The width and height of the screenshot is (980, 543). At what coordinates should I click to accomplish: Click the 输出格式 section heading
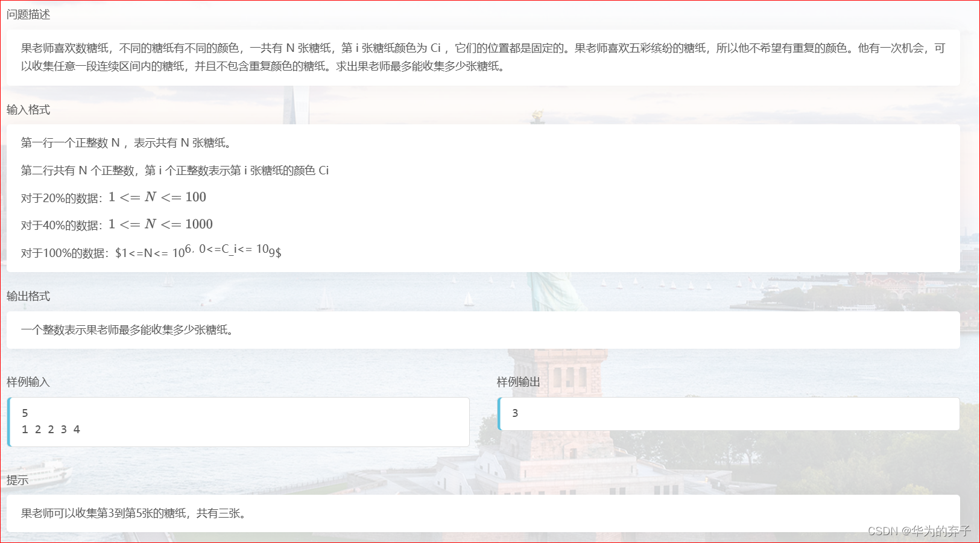(x=27, y=296)
